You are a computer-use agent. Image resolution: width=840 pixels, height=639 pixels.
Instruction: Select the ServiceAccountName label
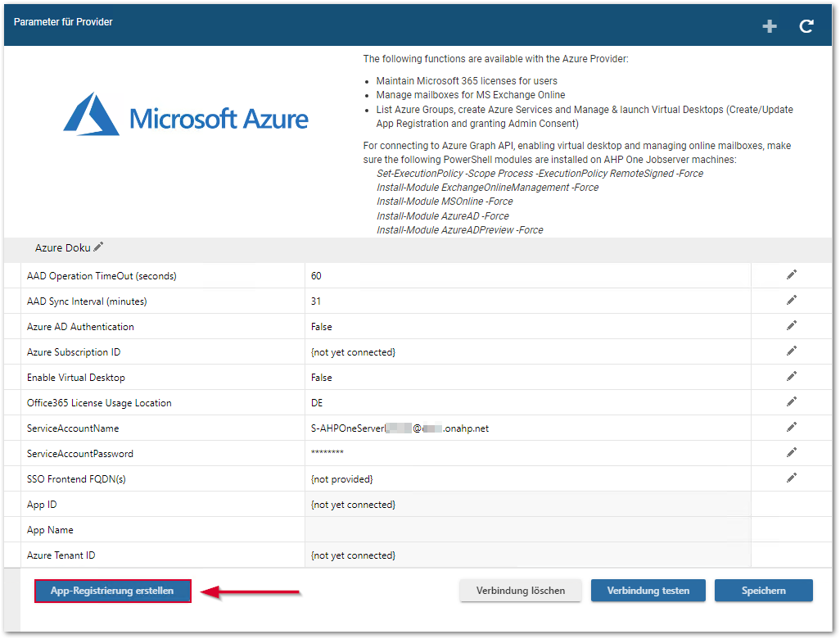pyautogui.click(x=73, y=428)
